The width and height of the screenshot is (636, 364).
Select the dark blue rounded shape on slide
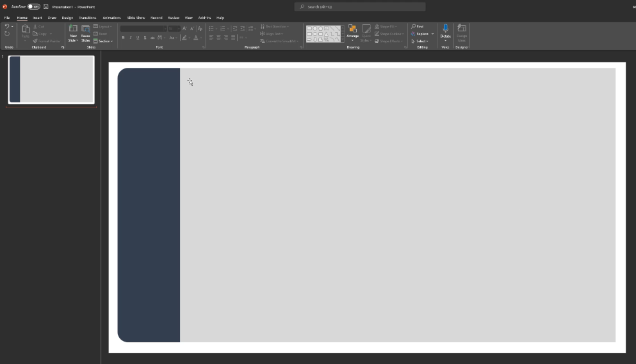pos(149,205)
